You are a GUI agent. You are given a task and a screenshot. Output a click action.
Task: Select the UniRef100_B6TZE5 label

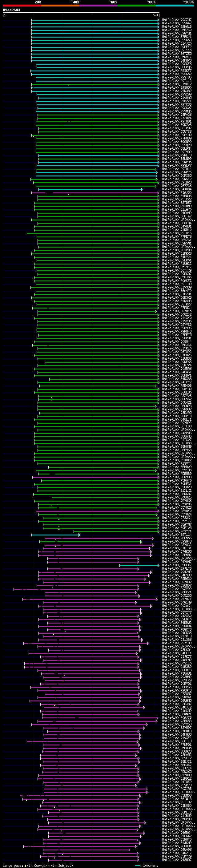coord(176,54)
